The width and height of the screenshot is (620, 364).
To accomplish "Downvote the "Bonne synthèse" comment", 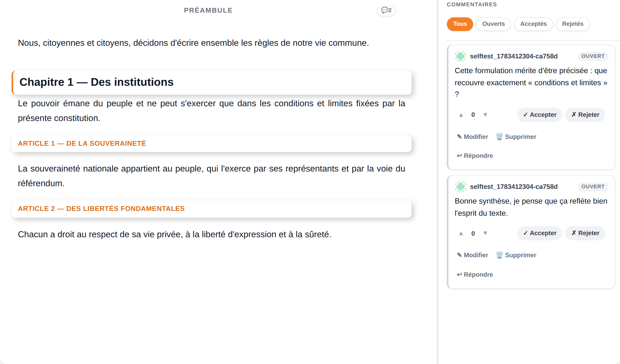I will [485, 233].
